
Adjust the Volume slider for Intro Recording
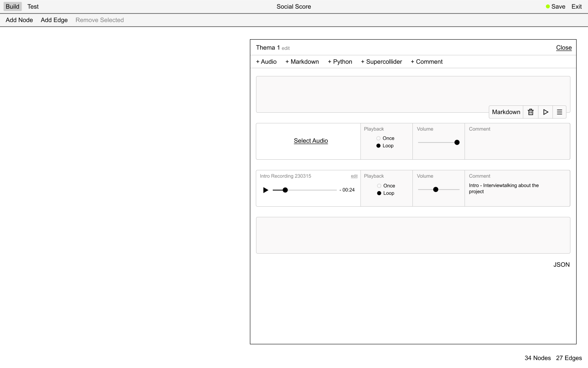[436, 189]
